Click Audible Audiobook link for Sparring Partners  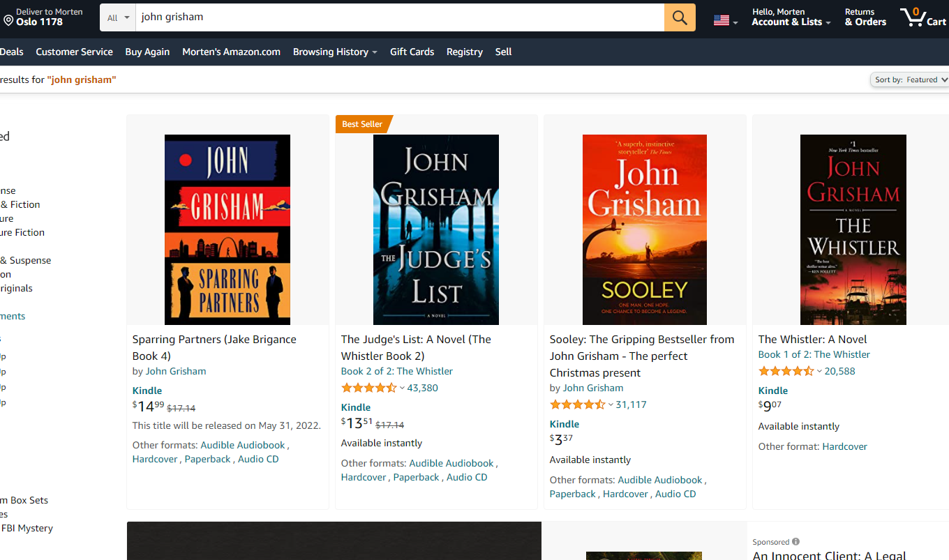pos(242,445)
